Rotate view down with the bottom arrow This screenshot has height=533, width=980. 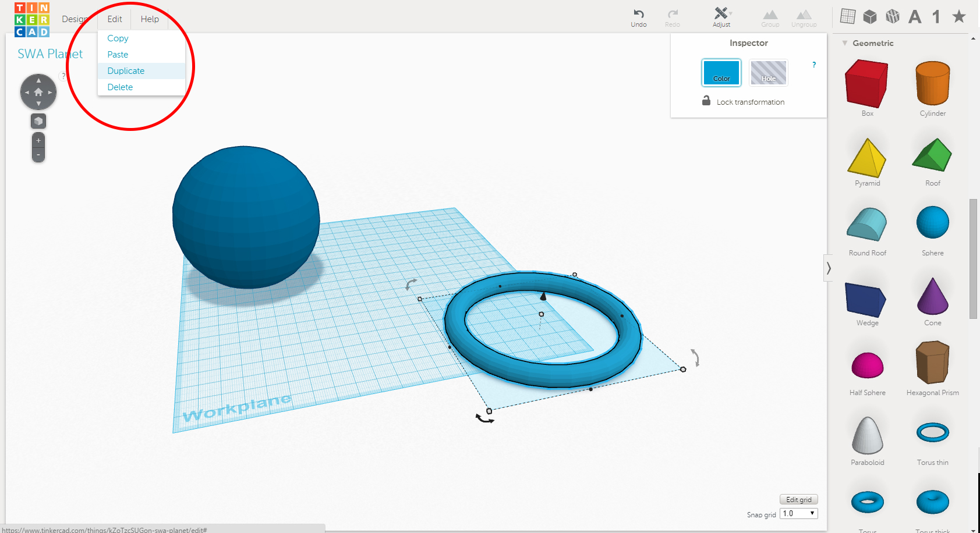[x=38, y=104]
